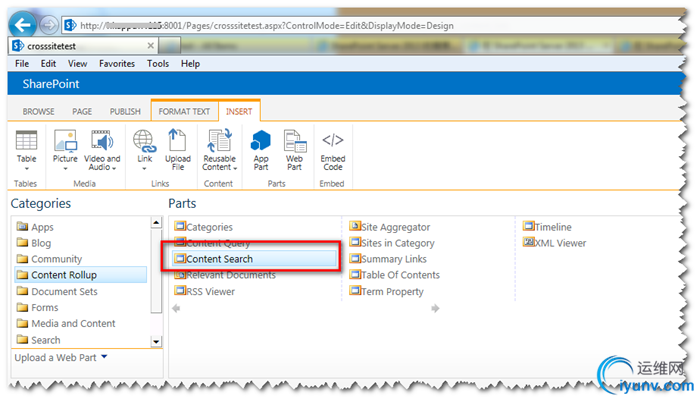This screenshot has width=700, height=402.
Task: Open the Help menu
Action: [x=190, y=64]
